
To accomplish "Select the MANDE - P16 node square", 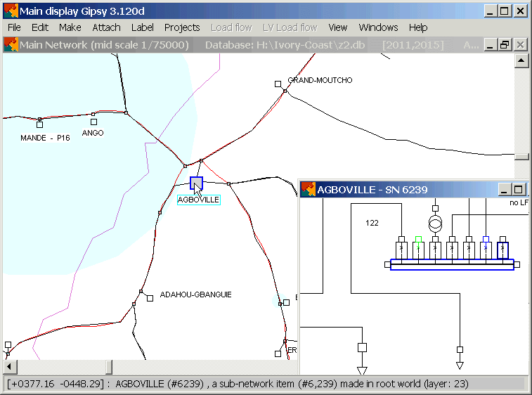I will click(x=39, y=124).
